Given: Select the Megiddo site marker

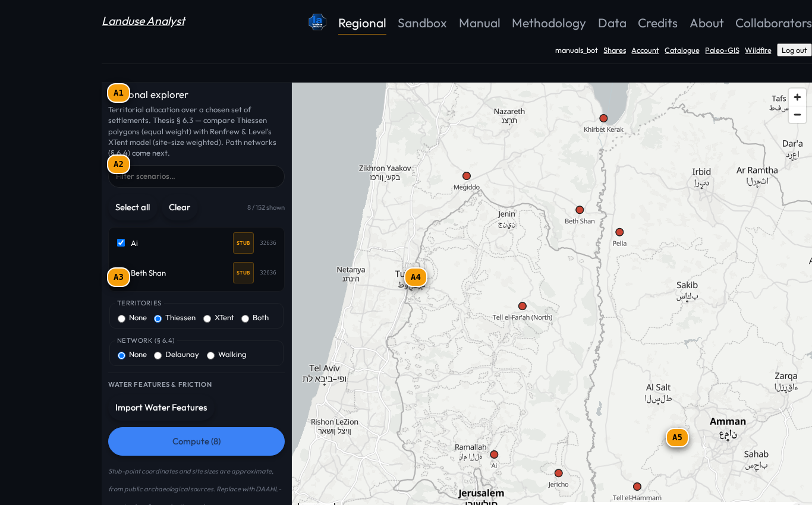Looking at the screenshot, I should point(467,176).
